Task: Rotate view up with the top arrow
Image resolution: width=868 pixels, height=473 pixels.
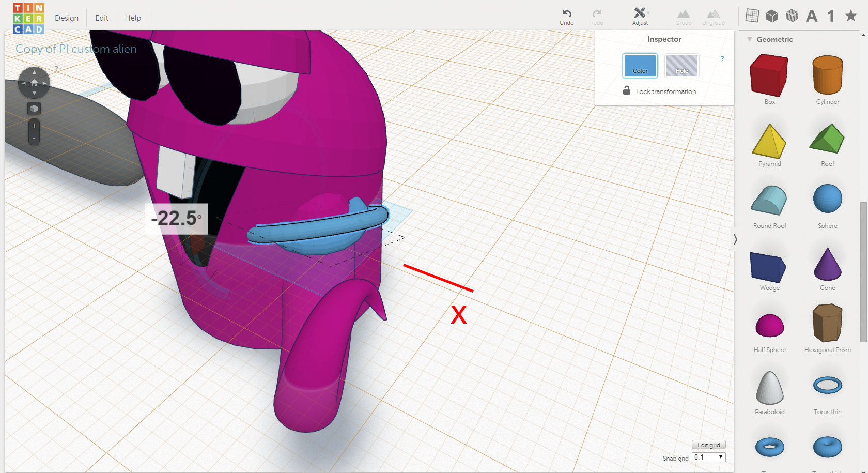Action: (34, 72)
